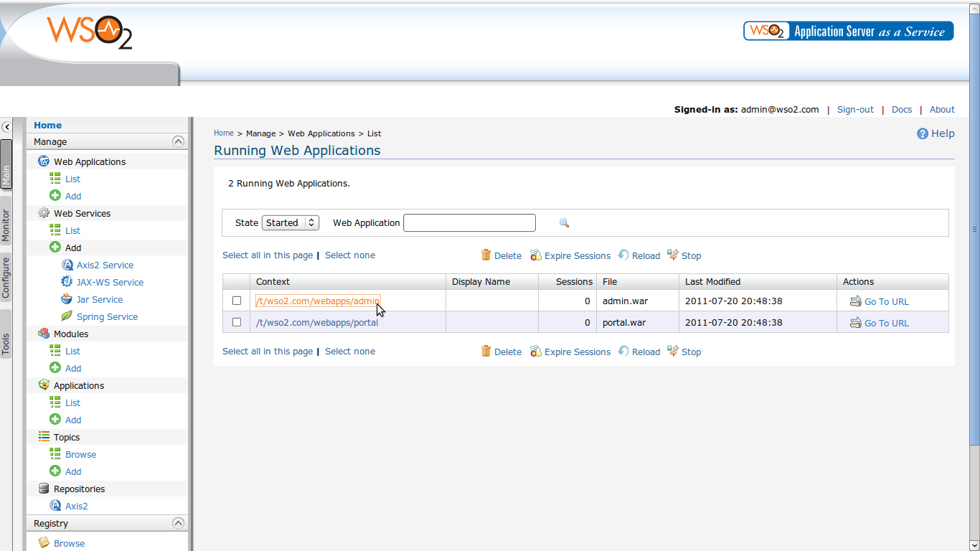The width and height of the screenshot is (980, 551).
Task: Click the Web Services gear icon in sidebar
Action: pos(44,213)
